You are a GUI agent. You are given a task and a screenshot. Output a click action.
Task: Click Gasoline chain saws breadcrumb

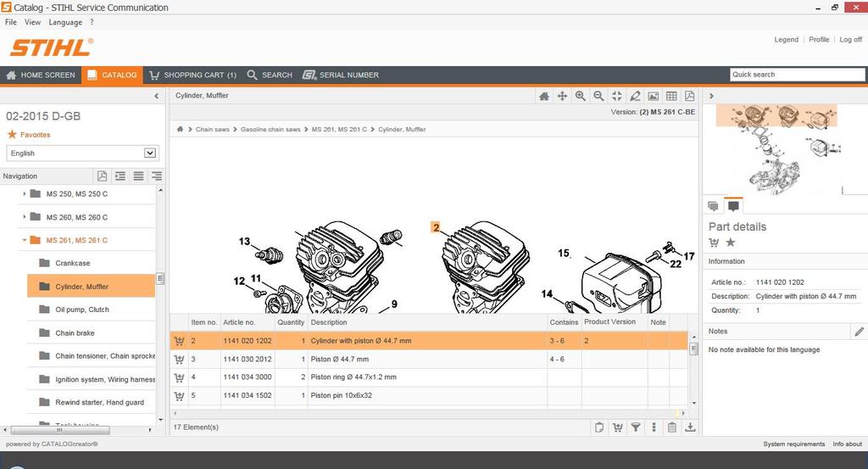click(270, 129)
